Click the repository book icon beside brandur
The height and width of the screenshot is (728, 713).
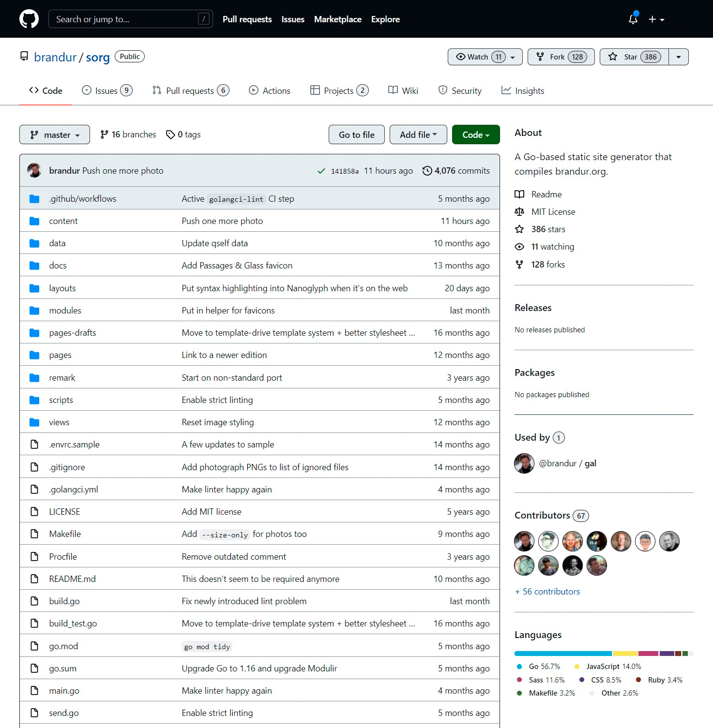pyautogui.click(x=24, y=57)
